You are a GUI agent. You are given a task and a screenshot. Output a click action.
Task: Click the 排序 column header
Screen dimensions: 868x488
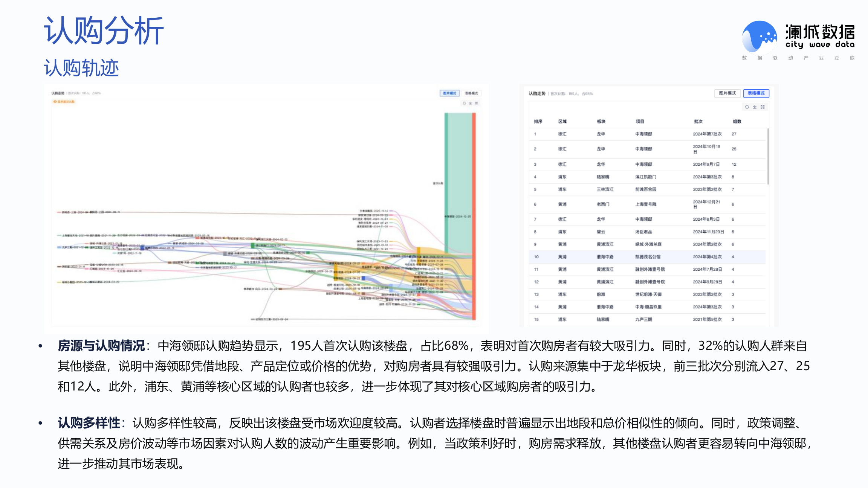pyautogui.click(x=538, y=121)
